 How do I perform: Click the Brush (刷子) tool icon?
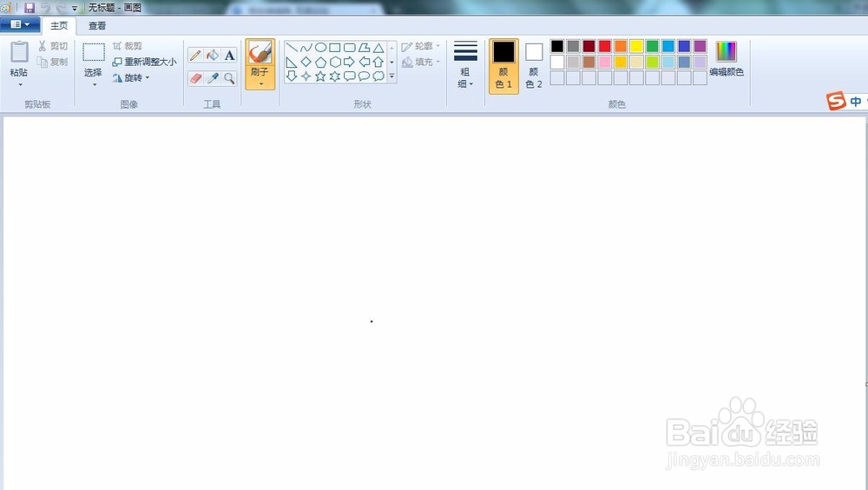pos(260,53)
